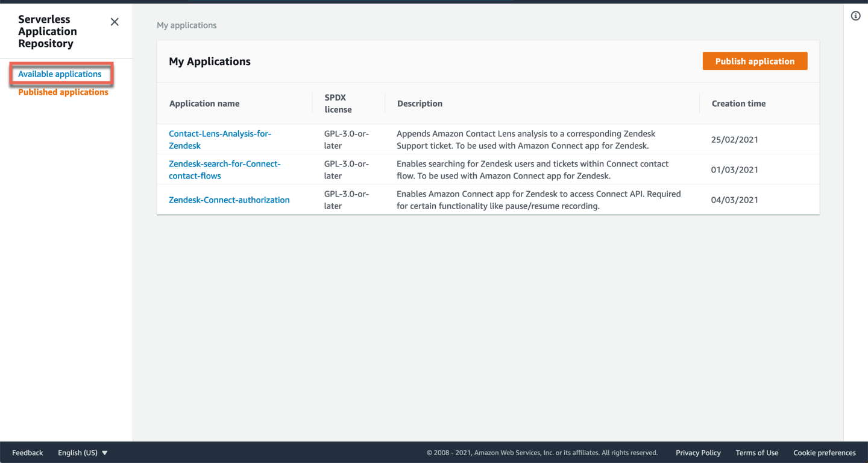868x463 pixels.
Task: Expand the English (US) language dropdown
Action: pyautogui.click(x=83, y=453)
